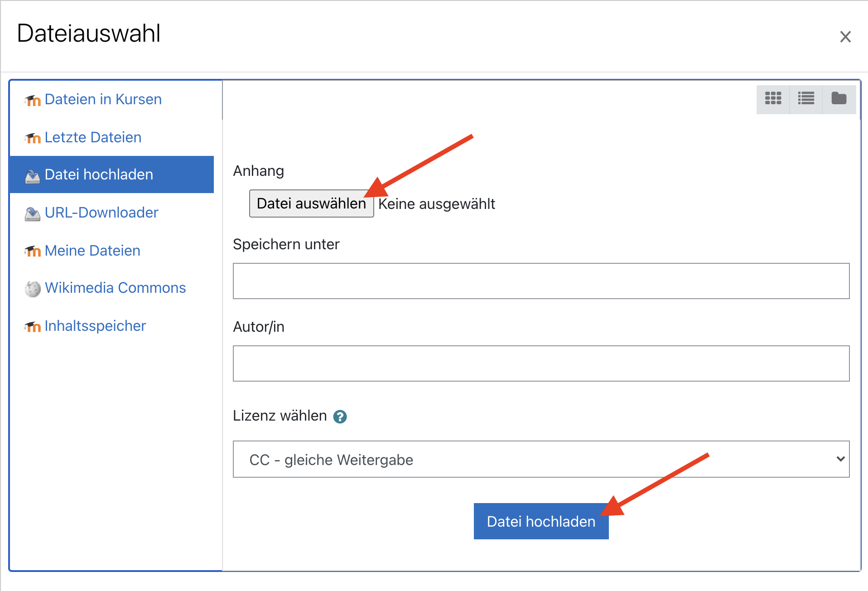
Task: Select Letzte Dateien in sidebar
Action: click(x=93, y=137)
